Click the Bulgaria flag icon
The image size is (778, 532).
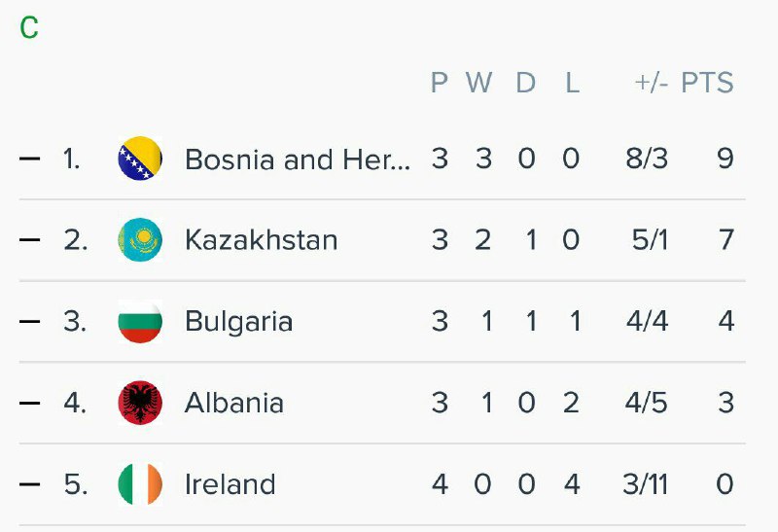coord(140,322)
